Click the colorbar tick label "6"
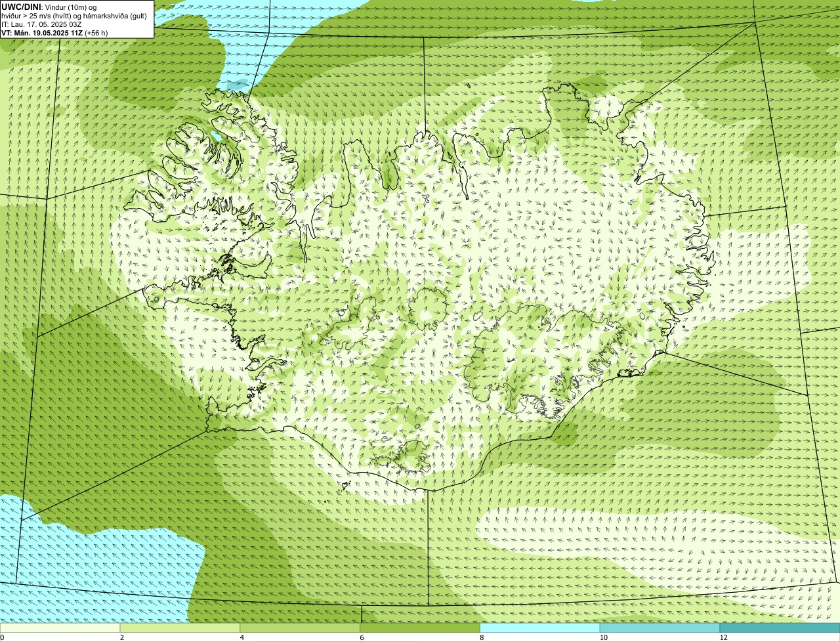 (x=362, y=637)
